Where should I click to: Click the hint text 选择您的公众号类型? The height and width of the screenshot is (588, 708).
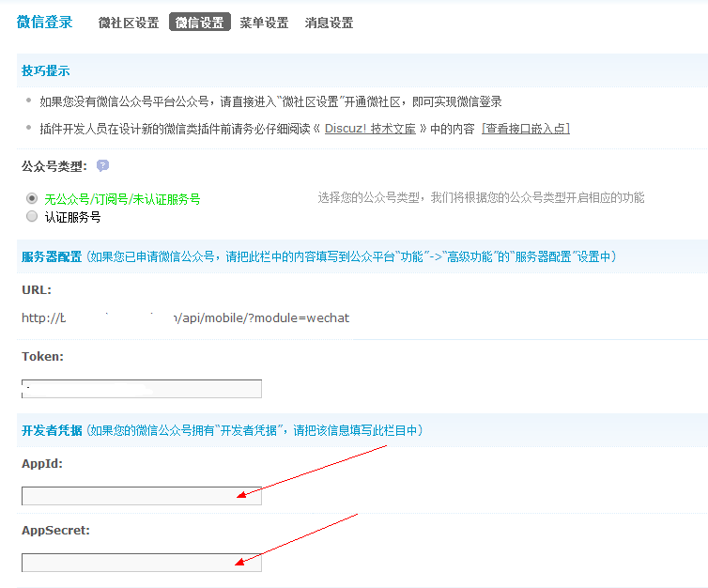tap(481, 198)
